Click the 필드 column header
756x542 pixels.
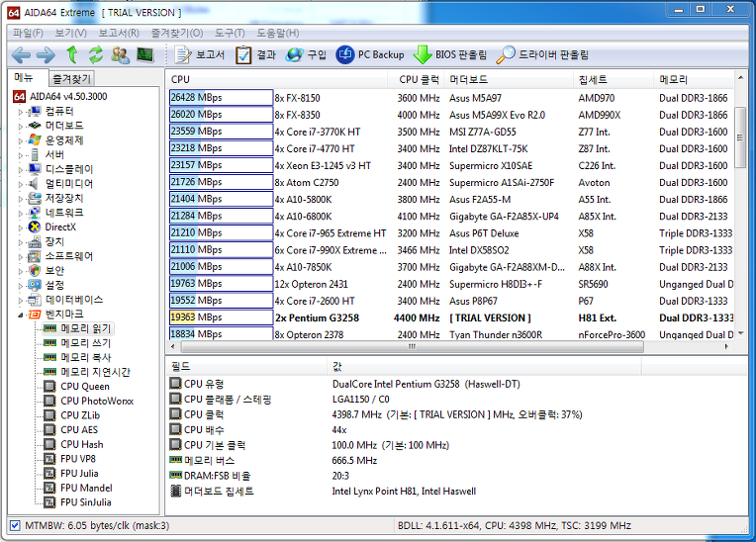[x=246, y=367]
